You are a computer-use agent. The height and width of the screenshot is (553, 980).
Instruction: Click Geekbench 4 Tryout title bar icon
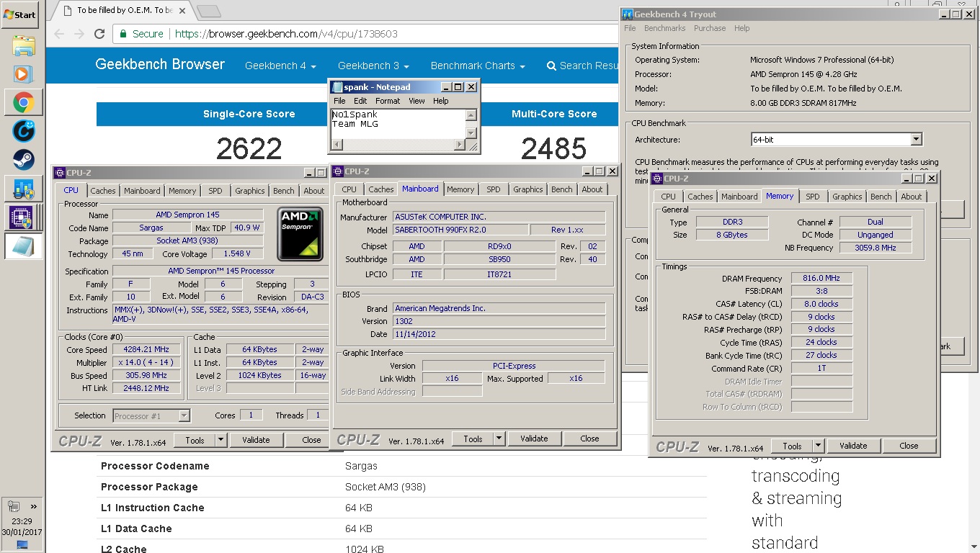pyautogui.click(x=628, y=14)
